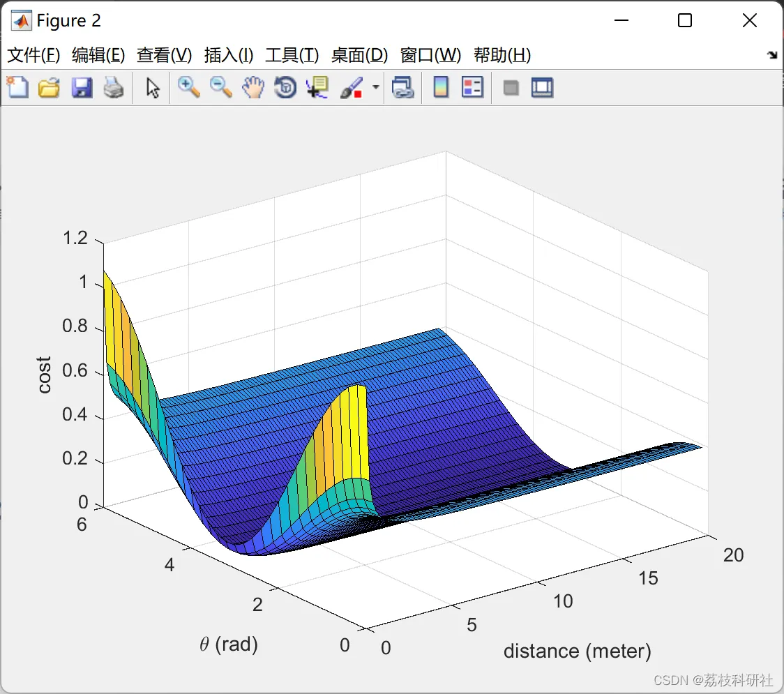The image size is (784, 694).
Task: Click the 6 tick label on theta axis
Action: 82,525
